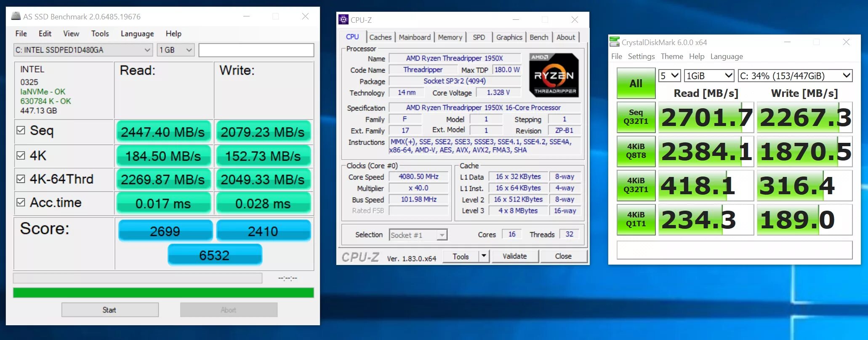Run the 4KiB Q1T1 test
The height and width of the screenshot is (340, 868).
click(x=636, y=220)
